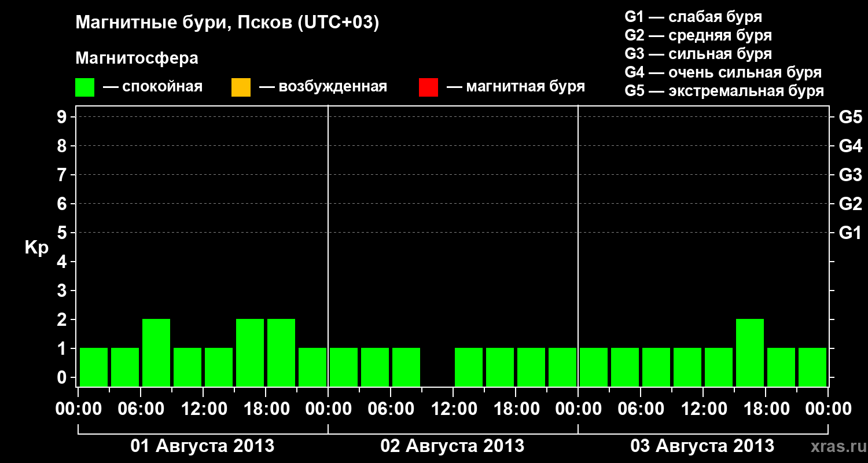868x463 pixels.
Task: Click the '— возбужденная' legend label
Action: [323, 87]
